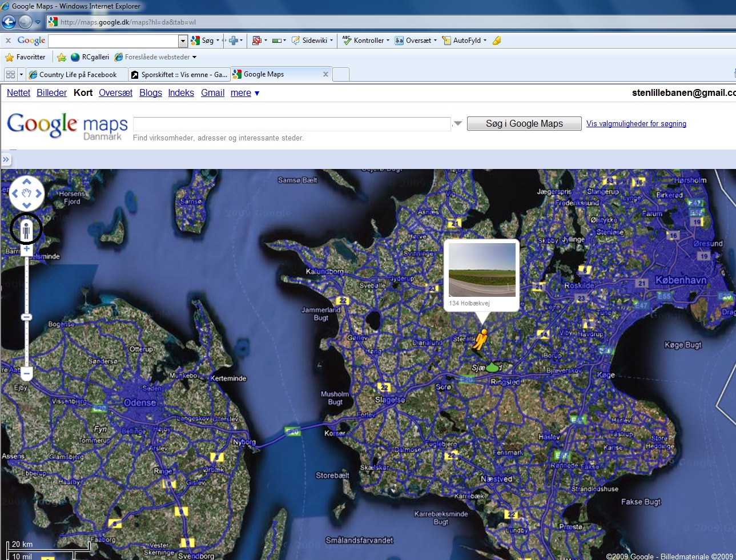Pan the map right with arrow control

pyautogui.click(x=38, y=194)
